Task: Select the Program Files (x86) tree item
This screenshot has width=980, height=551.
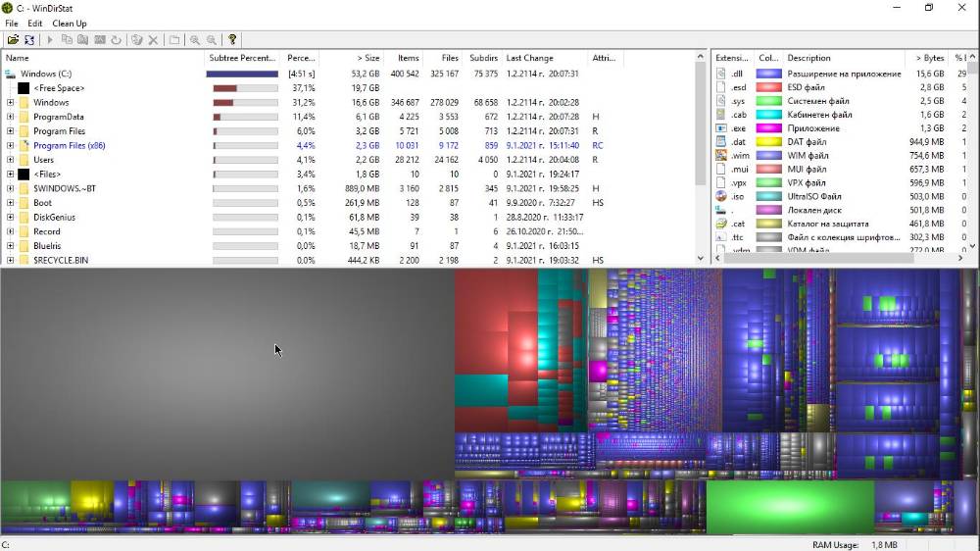Action: click(x=70, y=146)
